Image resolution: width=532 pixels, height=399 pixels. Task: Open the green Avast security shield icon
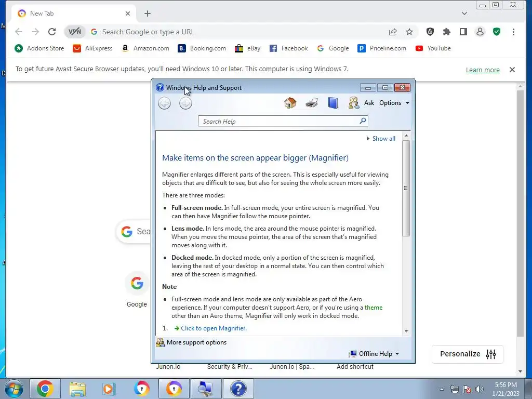pyautogui.click(x=497, y=32)
